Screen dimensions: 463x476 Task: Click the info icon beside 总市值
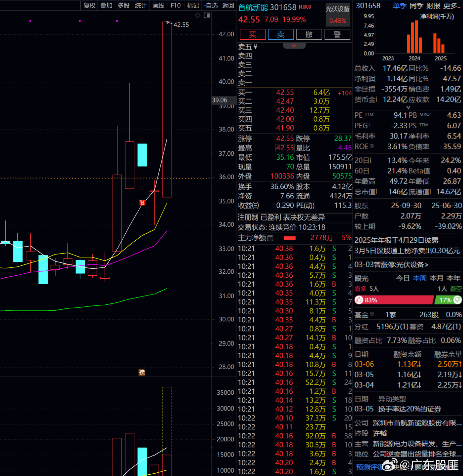376,191
